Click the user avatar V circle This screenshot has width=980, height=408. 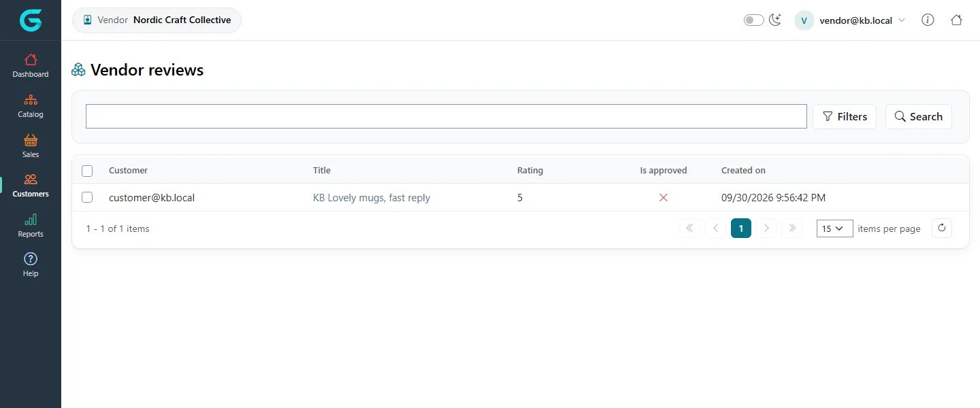(x=804, y=20)
